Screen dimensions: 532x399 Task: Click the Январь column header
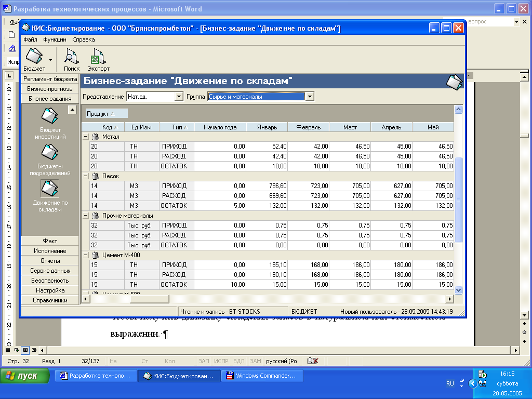click(x=267, y=127)
